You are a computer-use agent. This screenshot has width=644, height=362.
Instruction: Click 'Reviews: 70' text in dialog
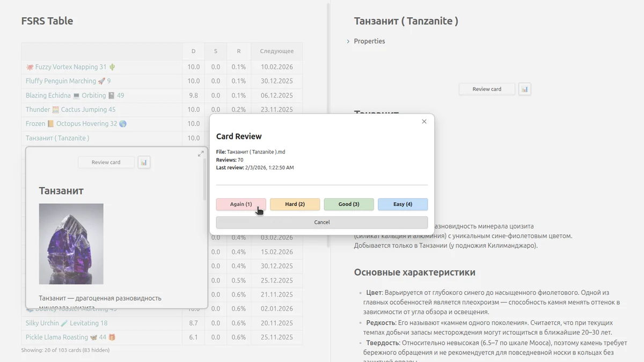tap(230, 160)
